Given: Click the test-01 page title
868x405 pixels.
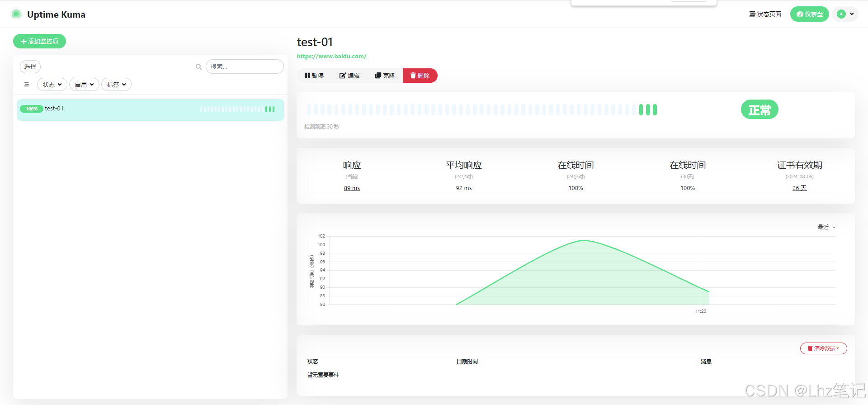Looking at the screenshot, I should 315,42.
